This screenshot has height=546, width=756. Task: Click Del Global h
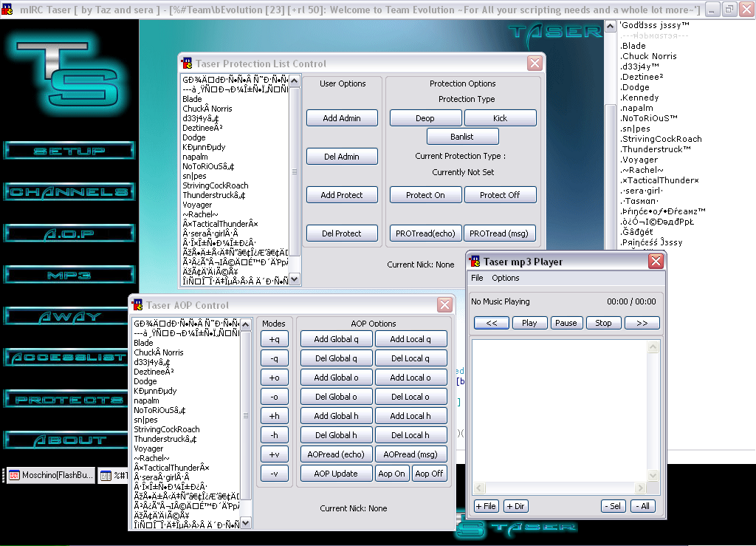pos(336,435)
